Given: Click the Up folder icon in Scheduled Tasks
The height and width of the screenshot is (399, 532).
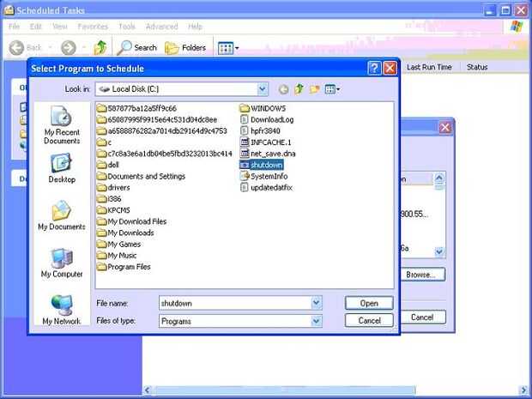Looking at the screenshot, I should coord(100,48).
